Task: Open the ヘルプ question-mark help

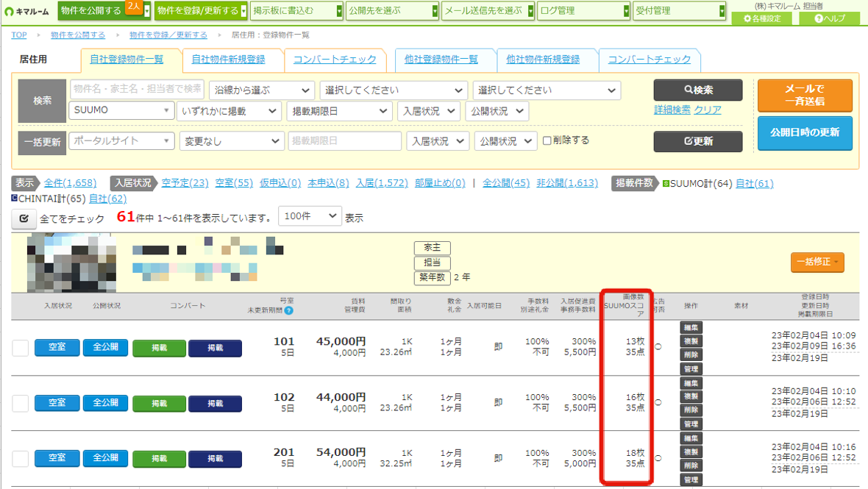Action: click(830, 18)
